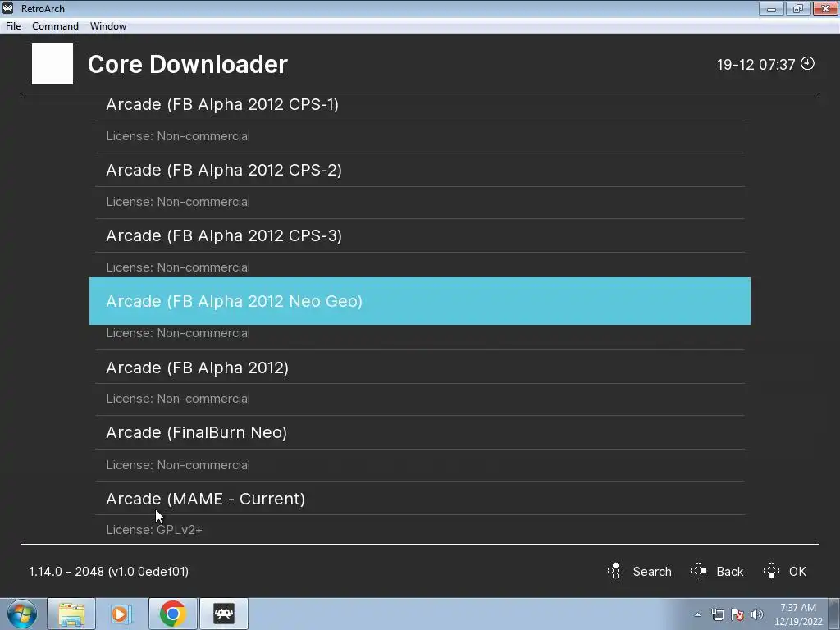Click the version string 1.14.0 - 2048

point(109,572)
